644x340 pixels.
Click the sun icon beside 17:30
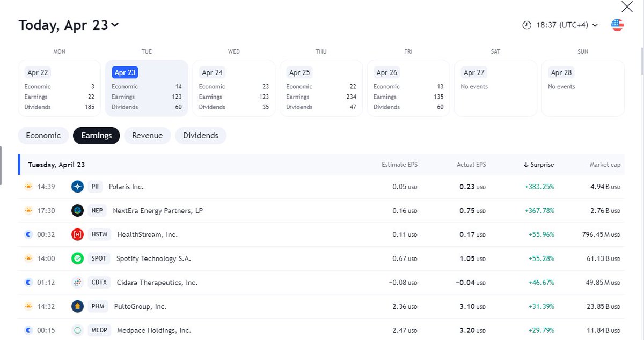pyautogui.click(x=28, y=211)
